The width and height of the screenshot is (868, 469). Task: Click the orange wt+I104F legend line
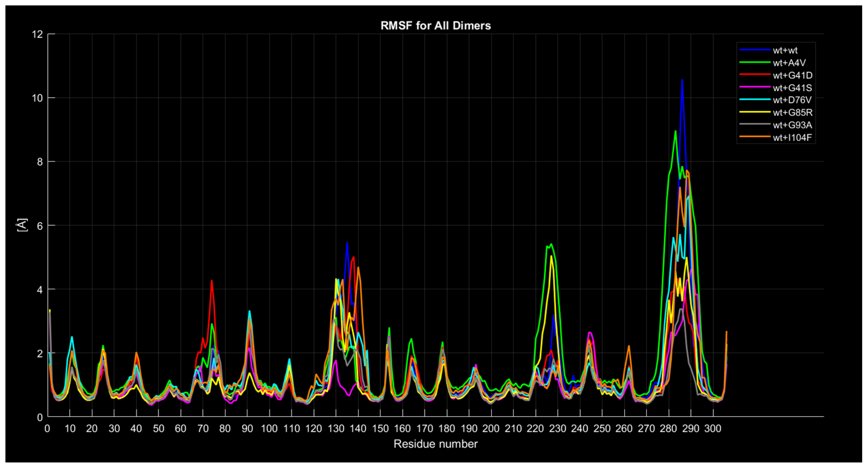tap(755, 137)
